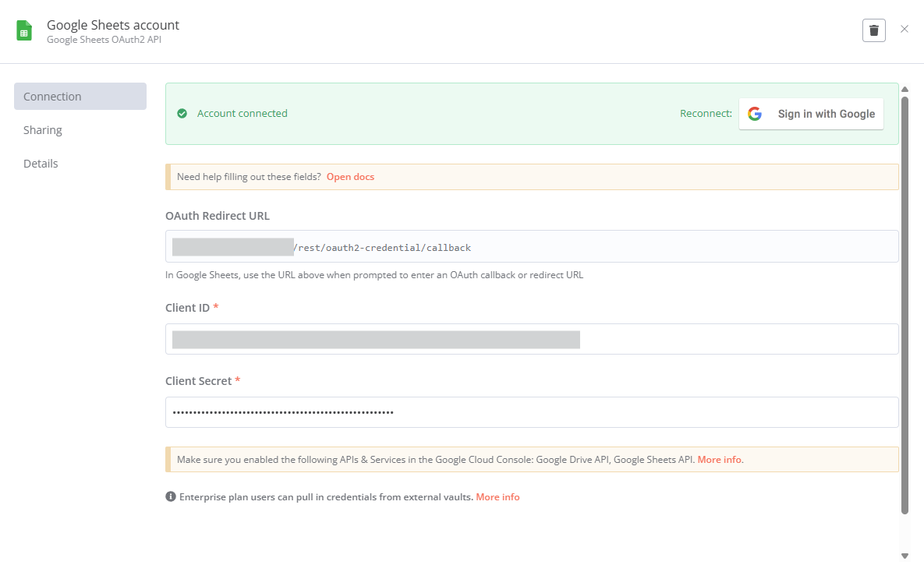
Task: Open the Connection tab
Action: coord(80,96)
